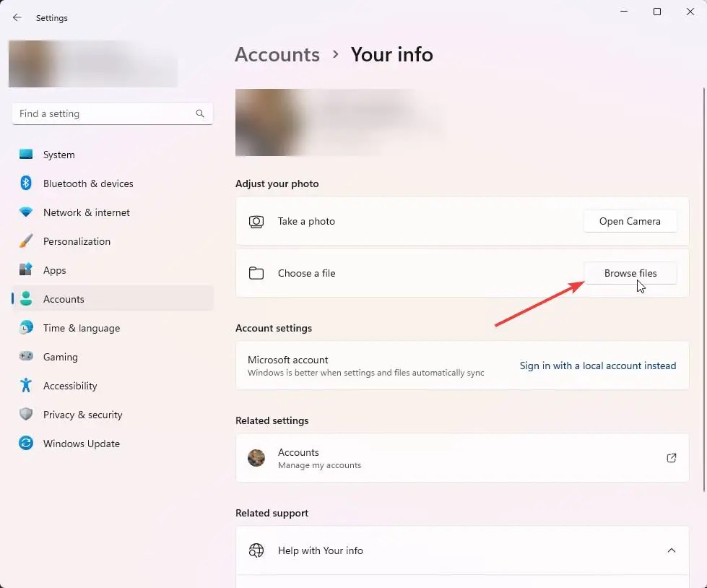Click the Find a setting search box
Image resolution: width=707 pixels, height=588 pixels.
tap(112, 113)
